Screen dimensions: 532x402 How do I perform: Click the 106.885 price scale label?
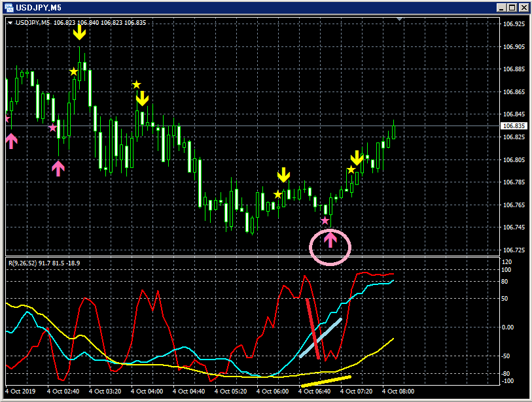point(514,69)
